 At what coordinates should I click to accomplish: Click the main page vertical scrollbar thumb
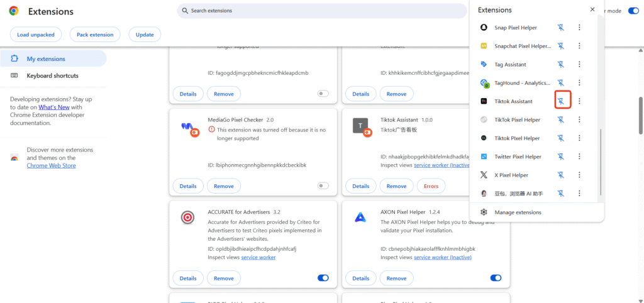pyautogui.click(x=641, y=116)
